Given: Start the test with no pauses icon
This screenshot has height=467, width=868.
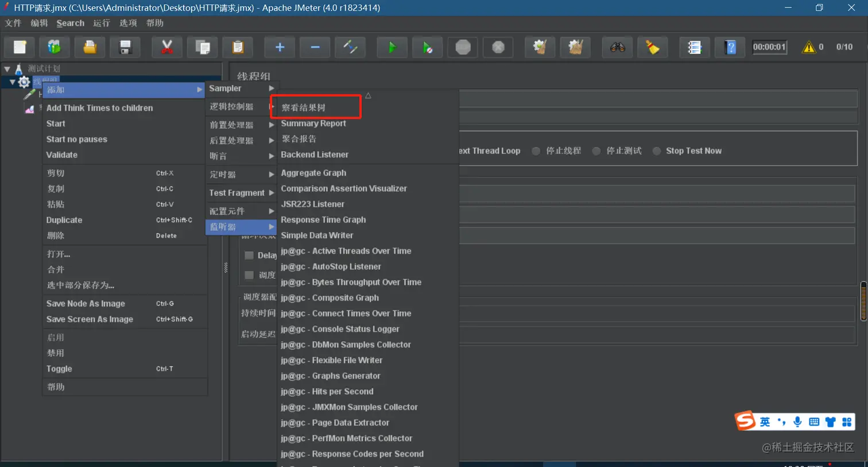Looking at the screenshot, I should point(428,47).
